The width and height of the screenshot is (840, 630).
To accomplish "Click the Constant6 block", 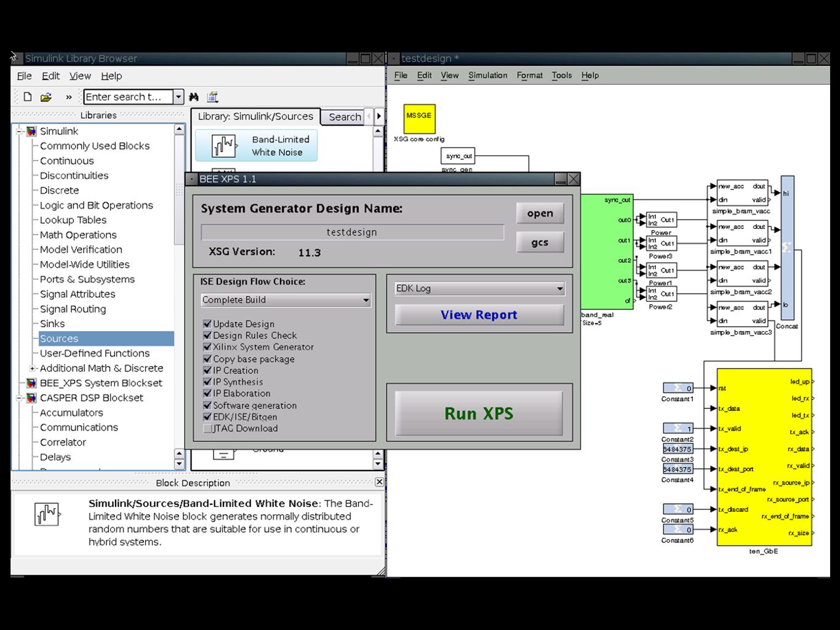I will pos(678,530).
